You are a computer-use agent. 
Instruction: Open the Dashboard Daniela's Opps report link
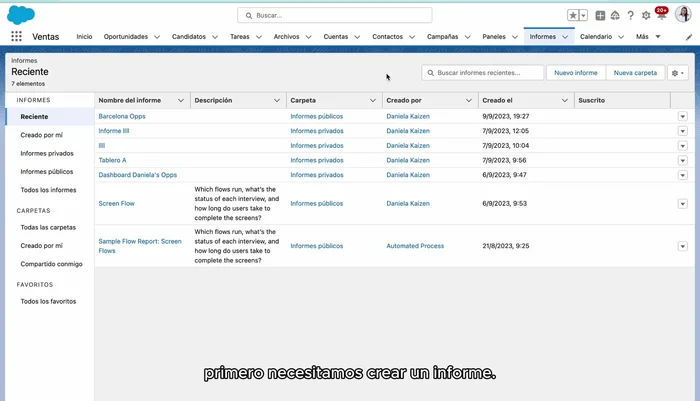(137, 174)
